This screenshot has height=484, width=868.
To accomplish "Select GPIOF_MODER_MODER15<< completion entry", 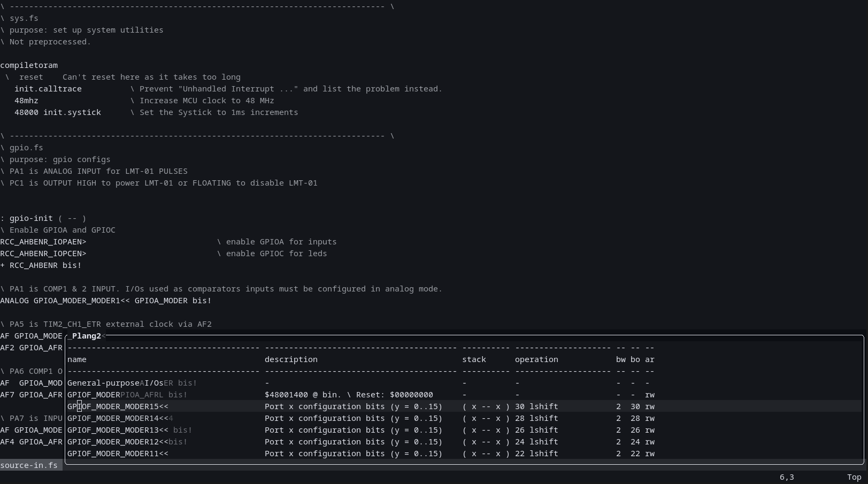I will click(x=118, y=406).
